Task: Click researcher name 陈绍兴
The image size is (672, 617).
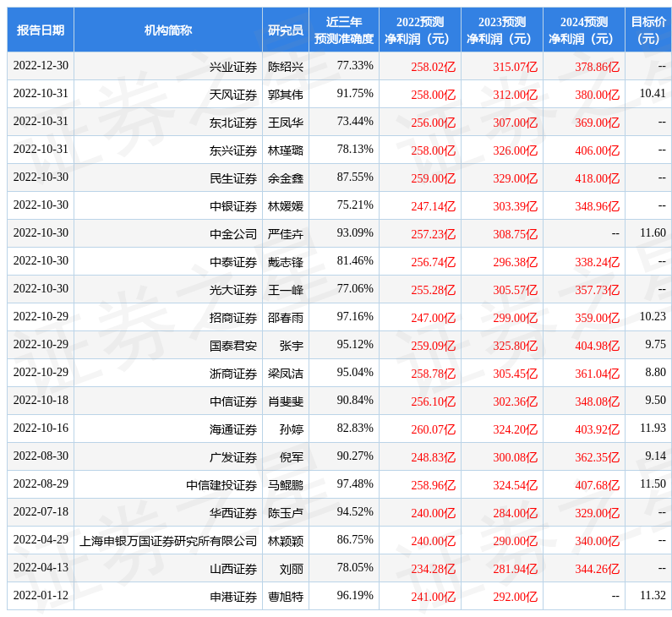Action: pos(286,67)
